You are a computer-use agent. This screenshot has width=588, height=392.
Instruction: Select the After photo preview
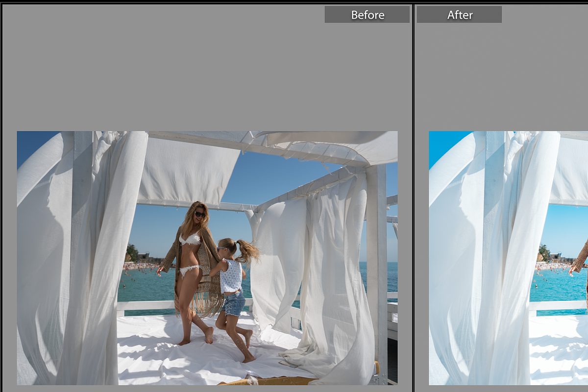(x=509, y=258)
